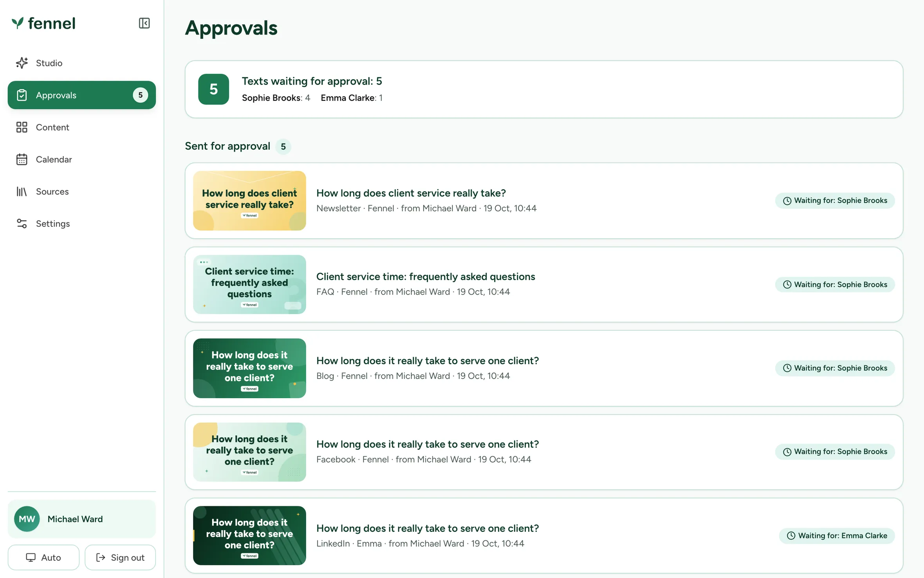Click the Approvals count badge in sidebar
Screen dimensions: 924x578
tap(140, 95)
